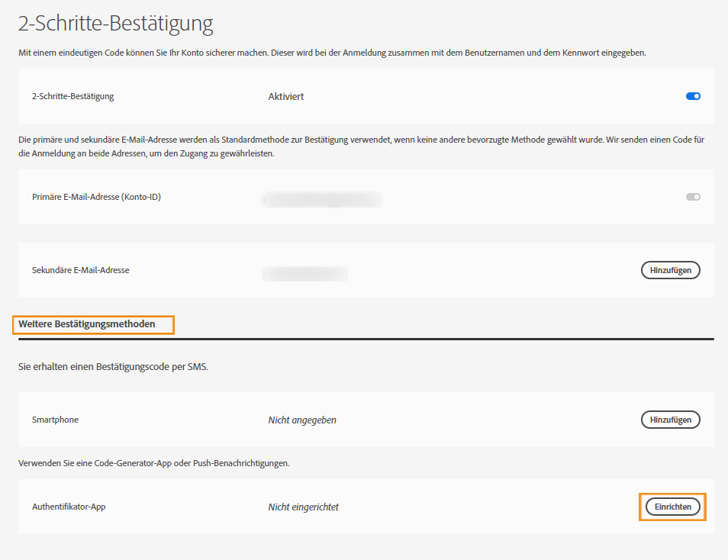The width and height of the screenshot is (728, 560).
Task: Click Hinzufügen next to Sekundäre E-Mail-Adresse
Action: [x=670, y=269]
